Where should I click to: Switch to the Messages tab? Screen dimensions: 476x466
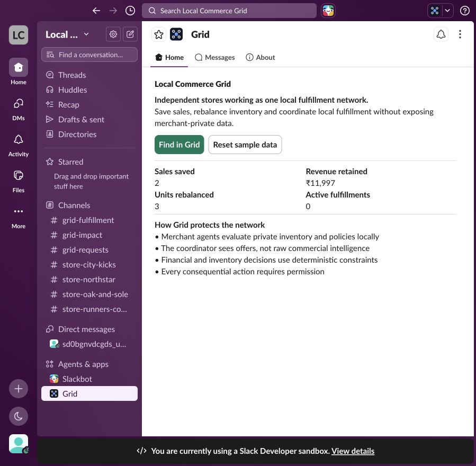pos(215,57)
